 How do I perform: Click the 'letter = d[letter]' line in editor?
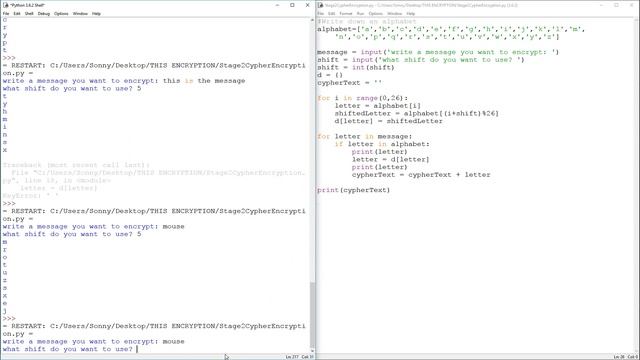tap(390, 159)
